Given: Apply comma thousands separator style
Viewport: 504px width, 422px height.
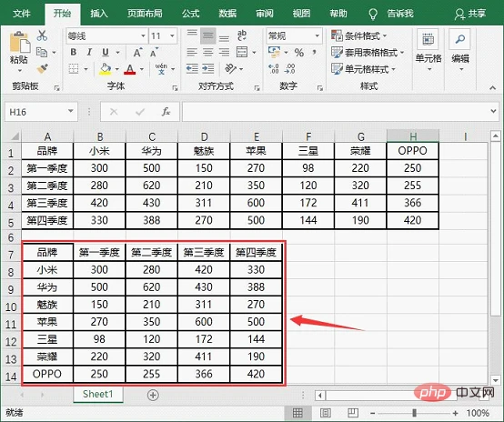Looking at the screenshot, I should [x=315, y=52].
